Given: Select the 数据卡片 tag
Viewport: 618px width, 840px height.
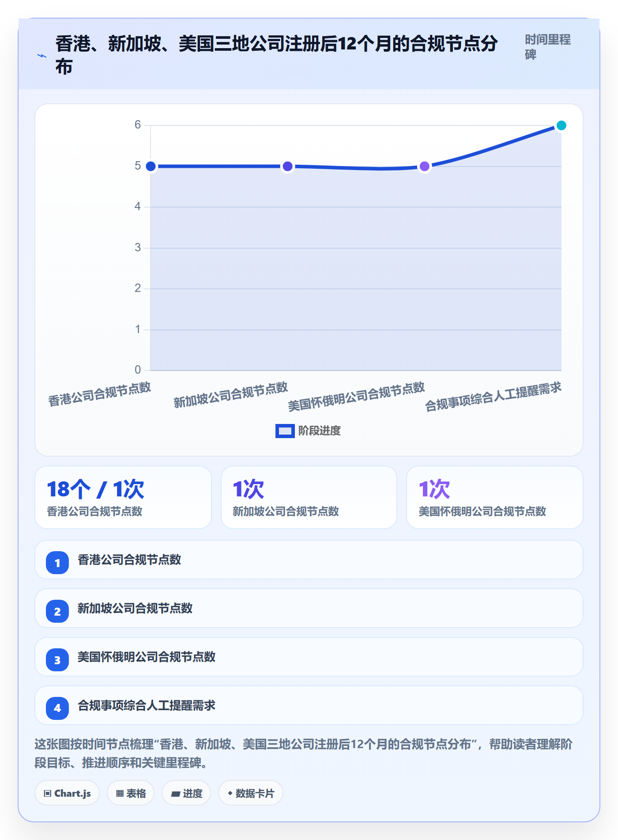Looking at the screenshot, I should [x=251, y=793].
